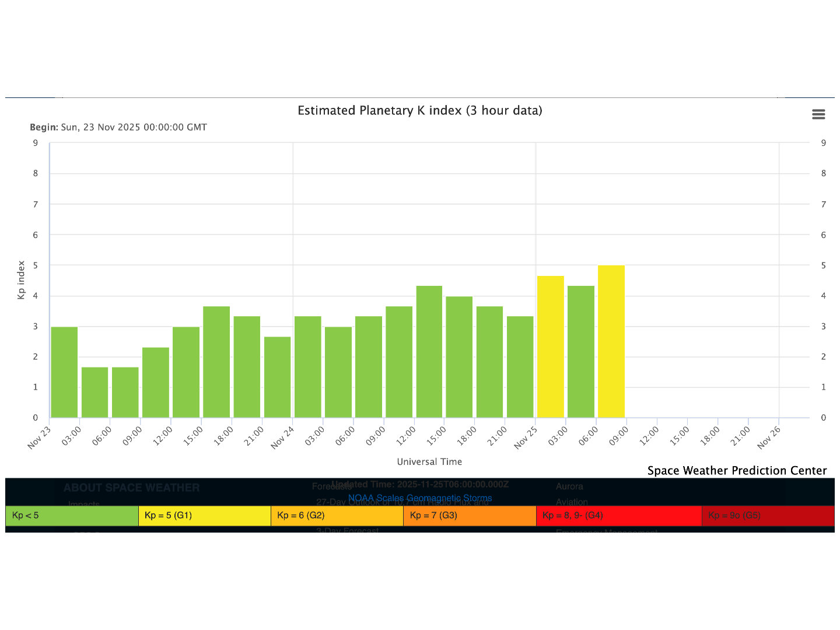This screenshot has width=840, height=630.
Task: Click the short green bar at Nov 23 03:00
Action: 94,392
